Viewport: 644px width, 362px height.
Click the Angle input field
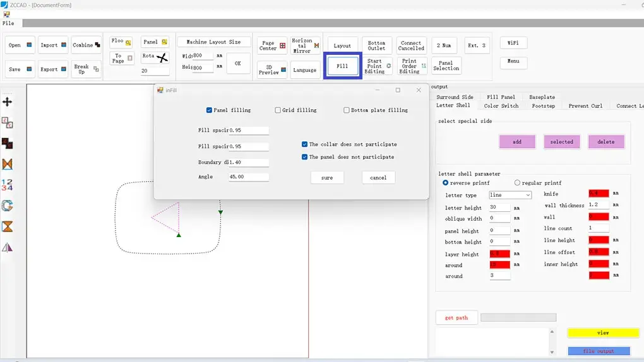click(249, 177)
